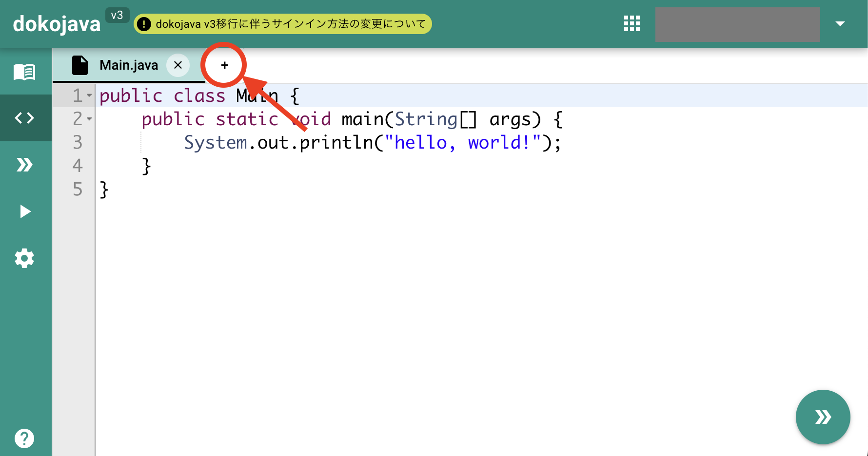868x456 pixels.
Task: Click the file icon on Main.java tab
Action: 80,65
